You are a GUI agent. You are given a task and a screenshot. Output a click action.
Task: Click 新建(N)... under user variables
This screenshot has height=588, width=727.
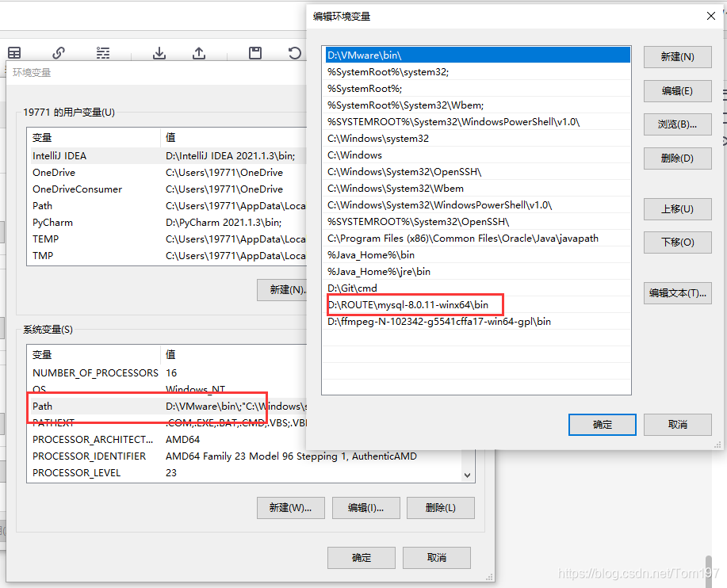(x=282, y=290)
